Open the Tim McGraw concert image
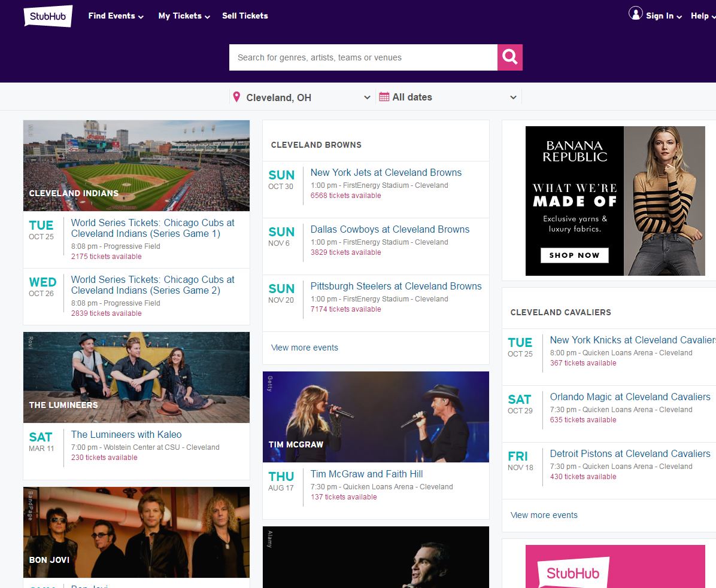Viewport: 716px width, 588px height. [376, 416]
